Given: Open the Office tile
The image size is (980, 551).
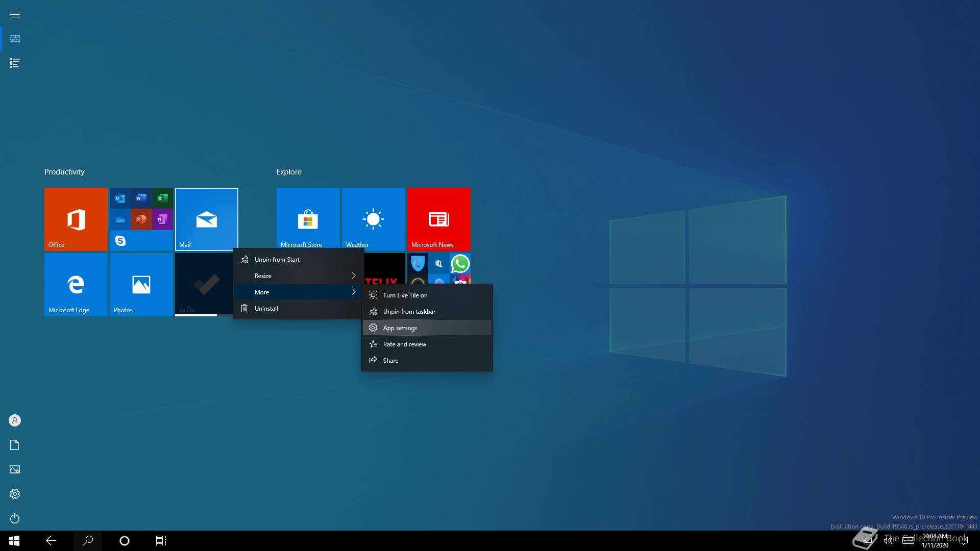Looking at the screenshot, I should click(x=76, y=219).
